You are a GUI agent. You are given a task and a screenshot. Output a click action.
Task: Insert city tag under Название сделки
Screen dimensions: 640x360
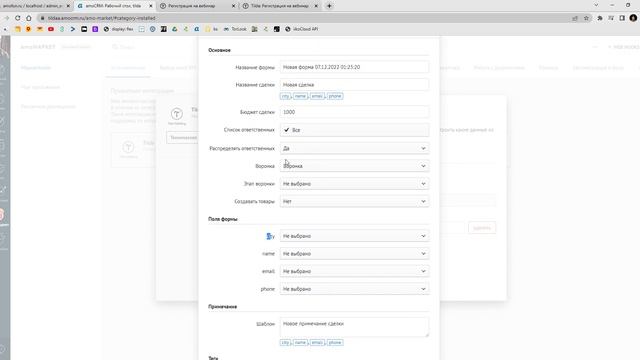(285, 96)
